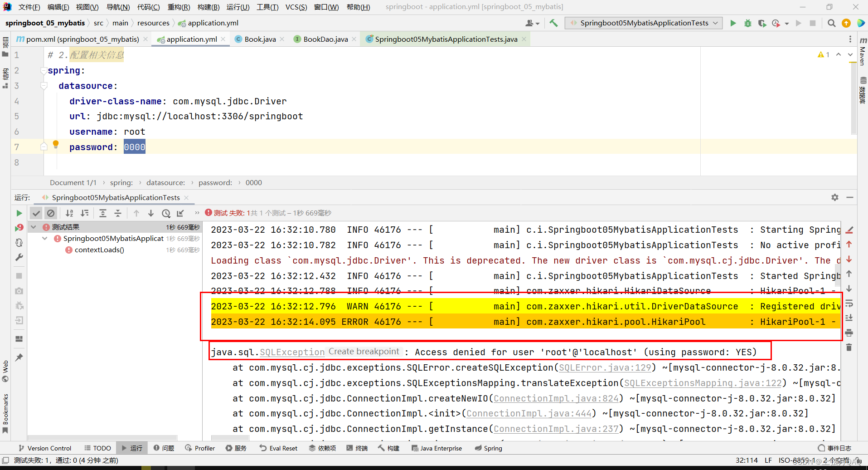Sort test results alphabetically

pyautogui.click(x=69, y=213)
